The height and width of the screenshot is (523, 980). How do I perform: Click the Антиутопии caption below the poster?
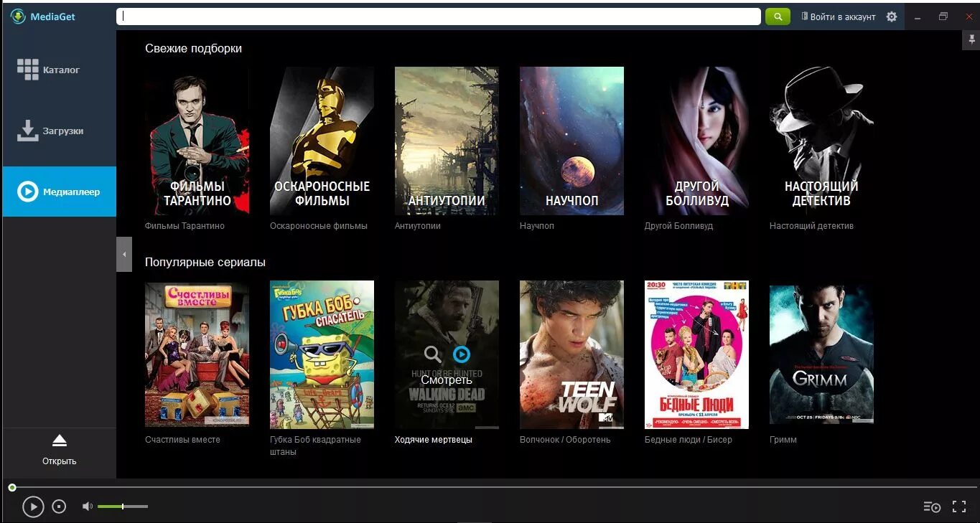(x=418, y=226)
